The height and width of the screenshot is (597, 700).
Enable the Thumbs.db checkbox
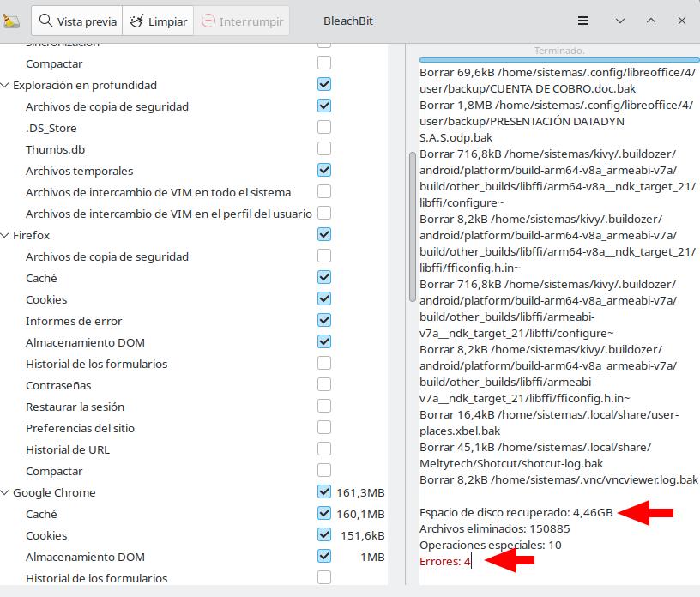pyautogui.click(x=324, y=148)
